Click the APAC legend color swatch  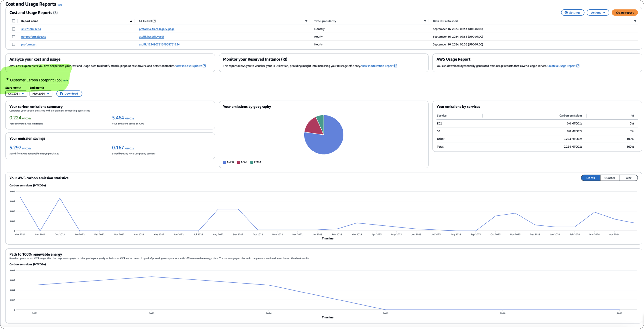point(238,162)
